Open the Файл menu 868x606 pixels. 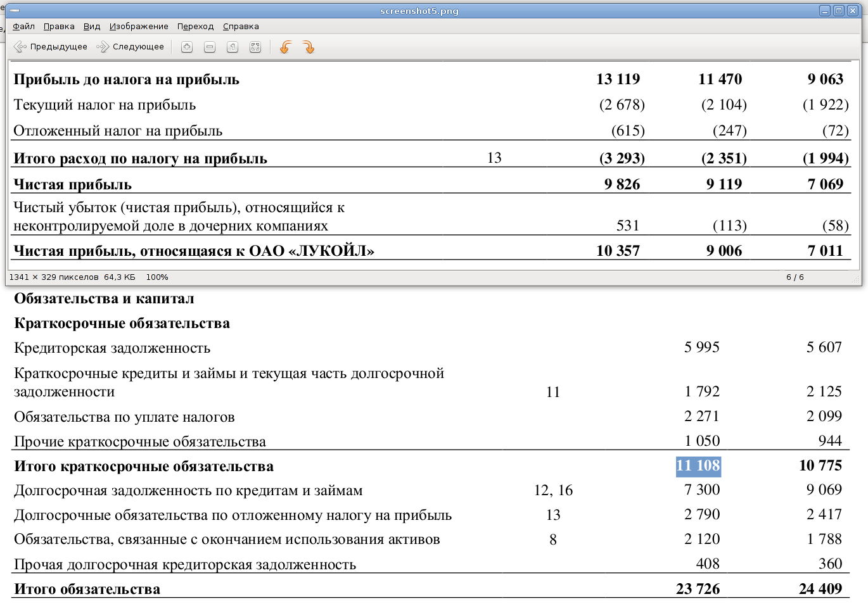click(23, 27)
